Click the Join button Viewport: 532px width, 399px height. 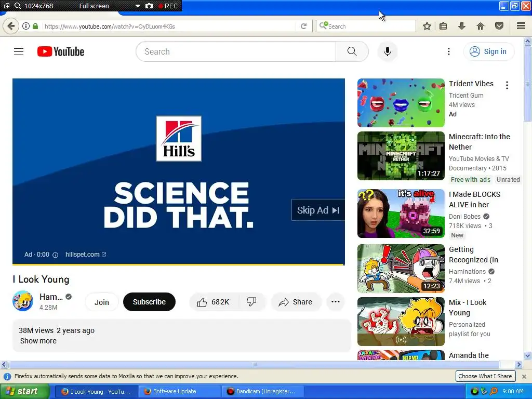coord(101,302)
